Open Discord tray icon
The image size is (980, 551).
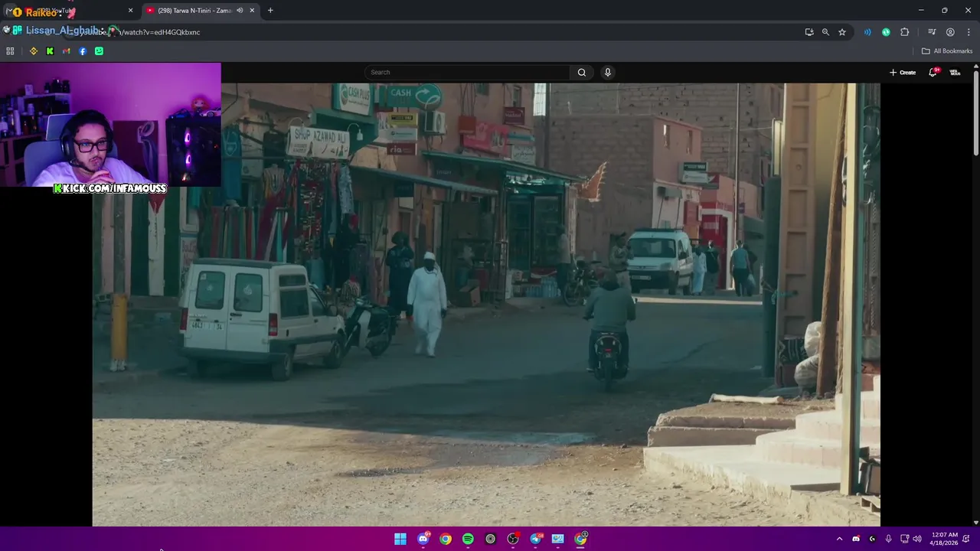tap(856, 539)
